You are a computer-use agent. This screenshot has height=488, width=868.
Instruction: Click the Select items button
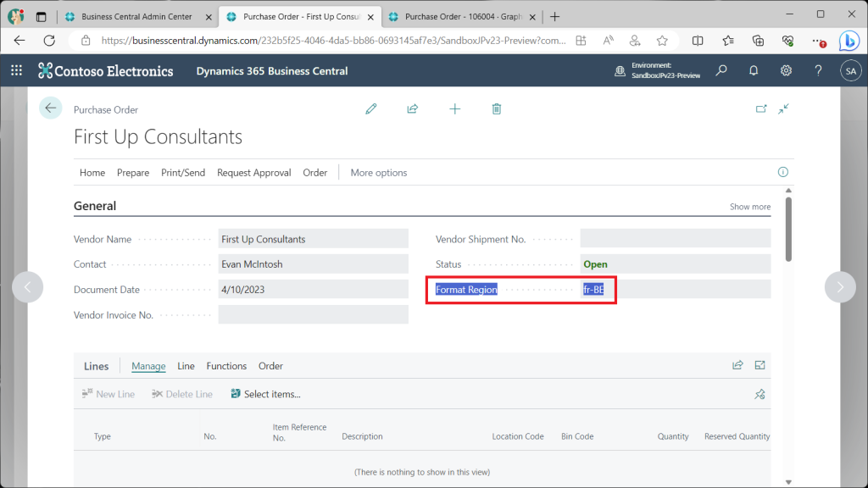pyautogui.click(x=265, y=394)
